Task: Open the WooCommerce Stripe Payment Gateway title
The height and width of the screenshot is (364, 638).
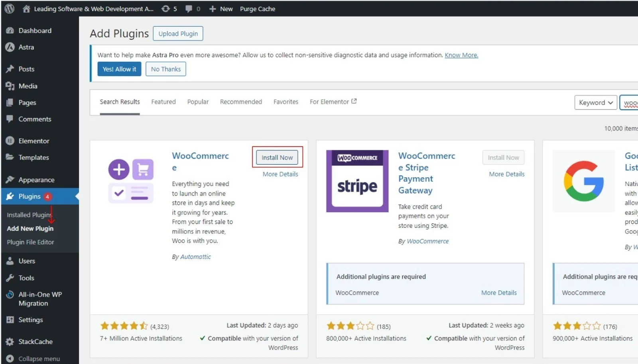Action: [x=427, y=173]
